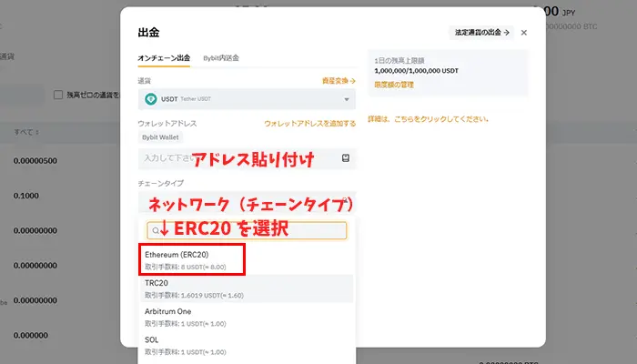Click the Tether USDT coin icon
This screenshot has width=637, height=364.
point(151,99)
